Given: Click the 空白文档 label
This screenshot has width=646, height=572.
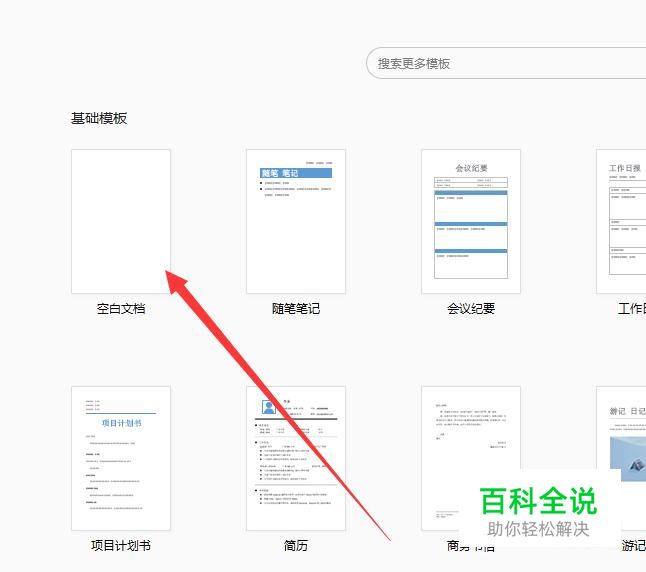Looking at the screenshot, I should click(x=121, y=309).
